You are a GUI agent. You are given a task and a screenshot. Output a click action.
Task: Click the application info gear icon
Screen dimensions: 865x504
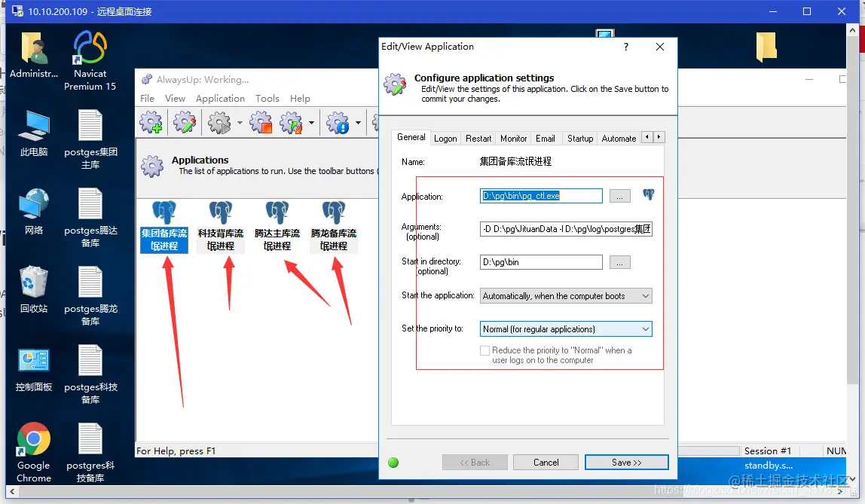338,122
